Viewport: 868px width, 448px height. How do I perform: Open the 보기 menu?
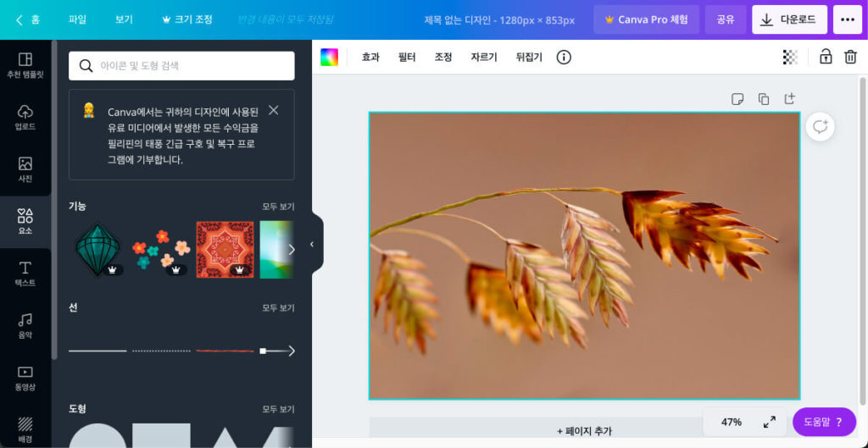tap(124, 20)
